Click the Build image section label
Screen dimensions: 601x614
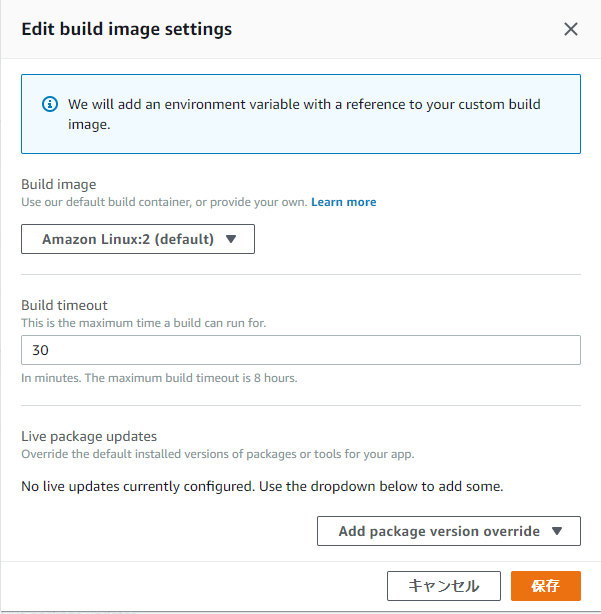pyautogui.click(x=59, y=185)
